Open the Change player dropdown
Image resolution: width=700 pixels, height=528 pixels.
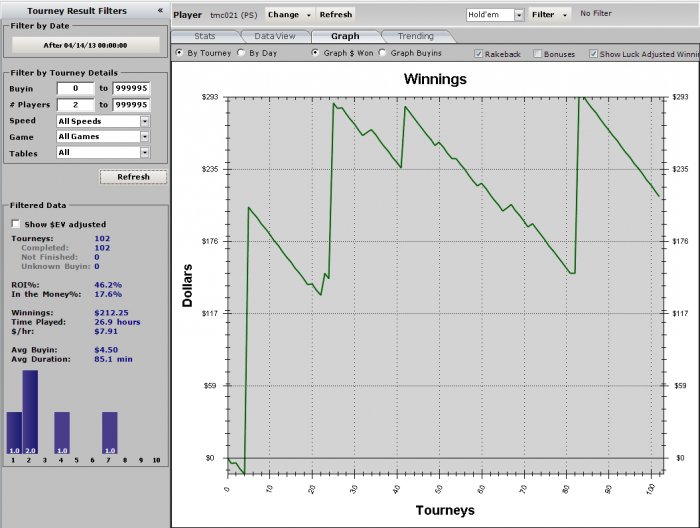click(x=289, y=15)
